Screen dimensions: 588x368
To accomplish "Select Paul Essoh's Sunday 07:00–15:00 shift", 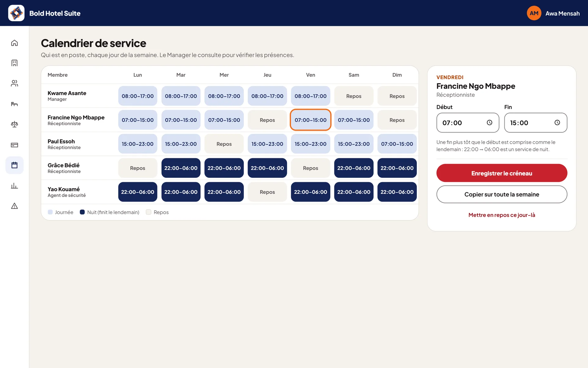I will [397, 144].
